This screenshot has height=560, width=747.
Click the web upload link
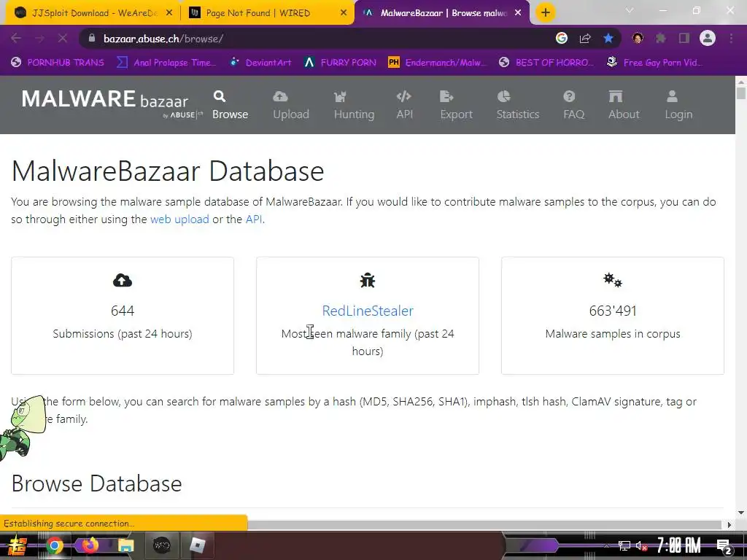[179, 219]
